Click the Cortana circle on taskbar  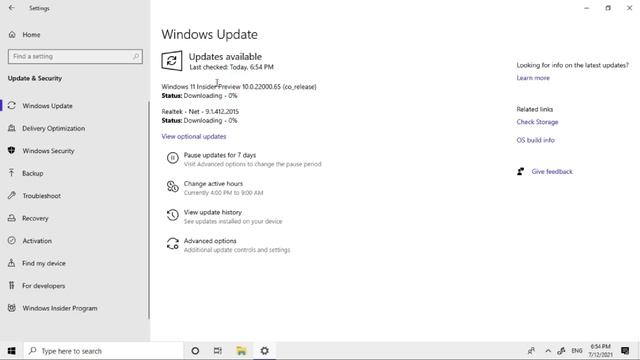click(195, 351)
